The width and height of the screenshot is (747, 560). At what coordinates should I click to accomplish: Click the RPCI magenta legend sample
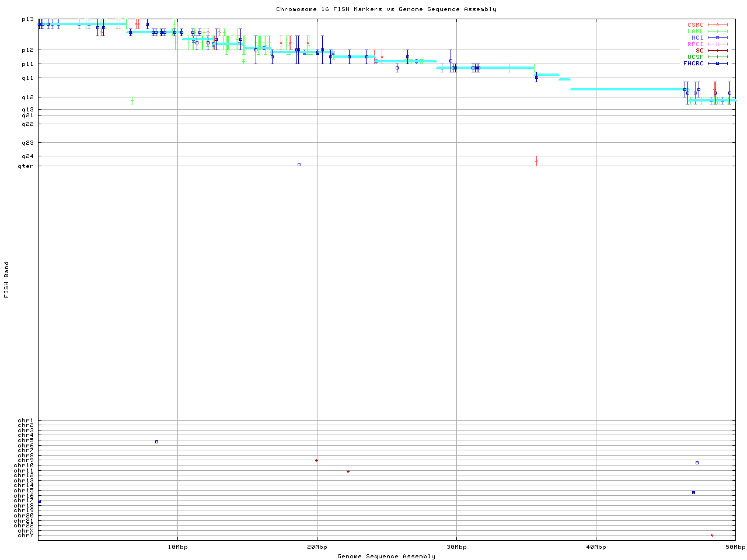717,44
